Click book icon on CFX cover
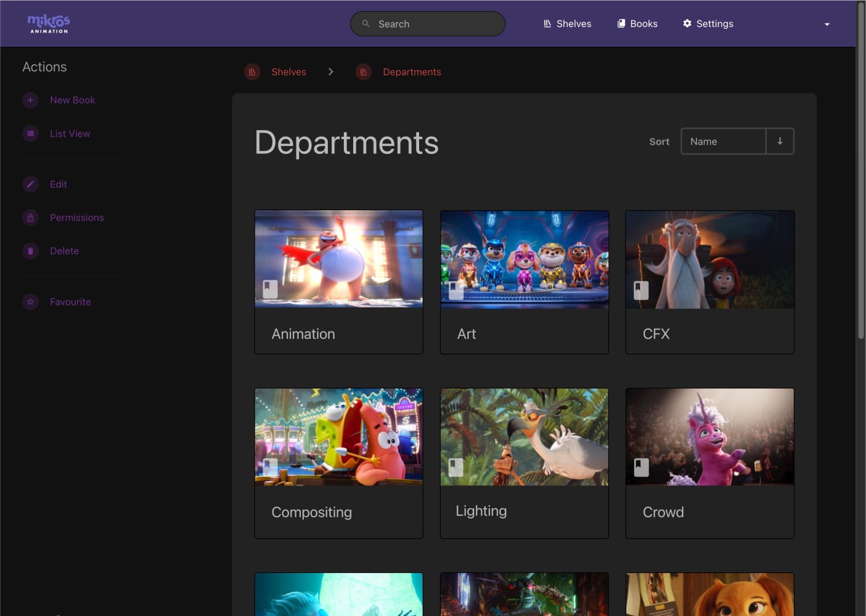 tap(641, 290)
